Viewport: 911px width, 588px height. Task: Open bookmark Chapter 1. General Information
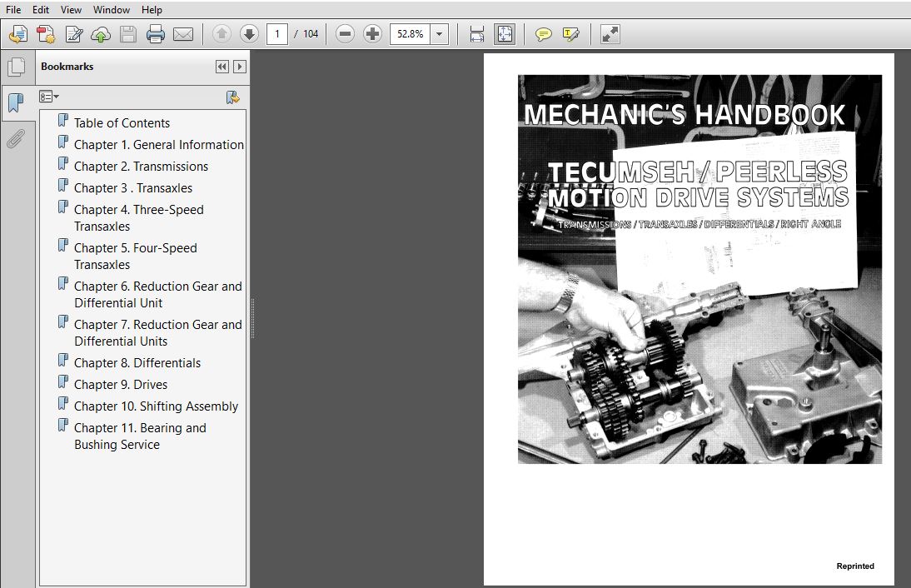click(x=158, y=145)
